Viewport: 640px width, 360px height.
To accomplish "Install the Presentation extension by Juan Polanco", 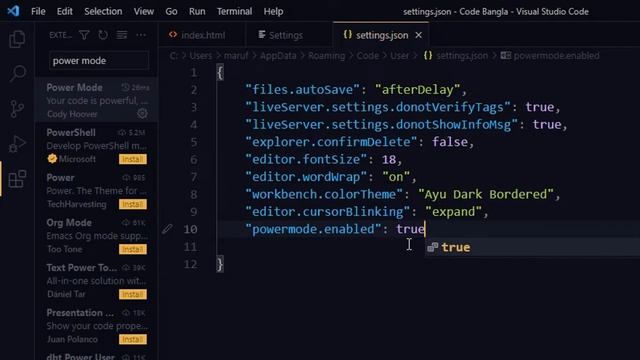I will 133,339.
